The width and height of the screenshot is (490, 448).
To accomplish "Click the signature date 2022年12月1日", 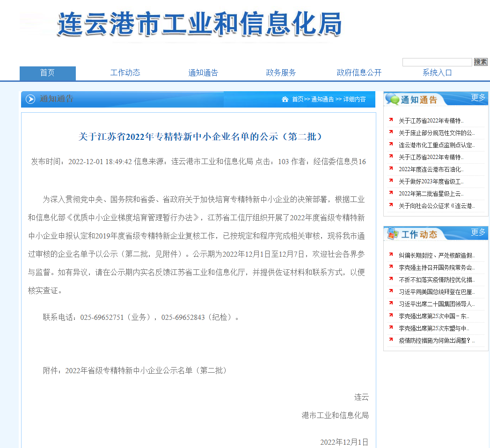I will click(344, 442).
